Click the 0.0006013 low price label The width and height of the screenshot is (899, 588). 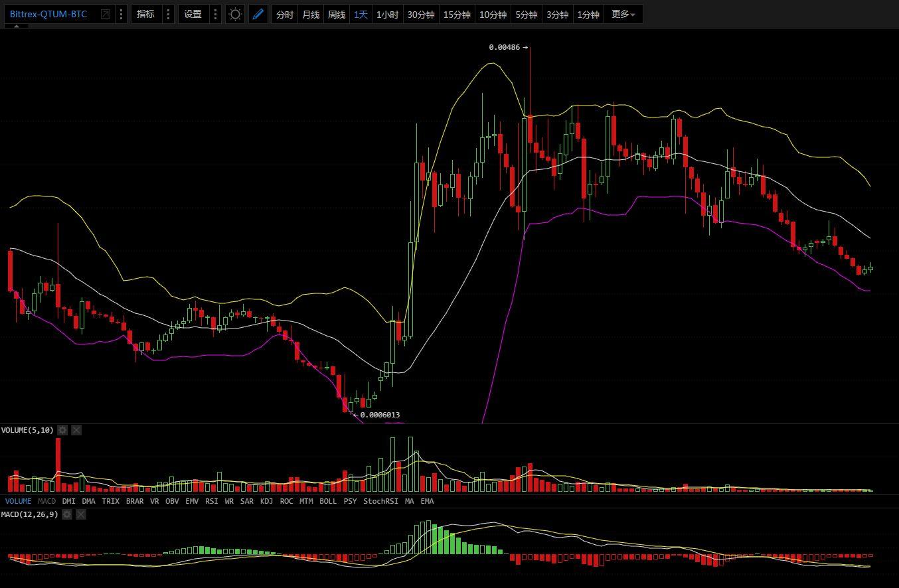pyautogui.click(x=380, y=415)
